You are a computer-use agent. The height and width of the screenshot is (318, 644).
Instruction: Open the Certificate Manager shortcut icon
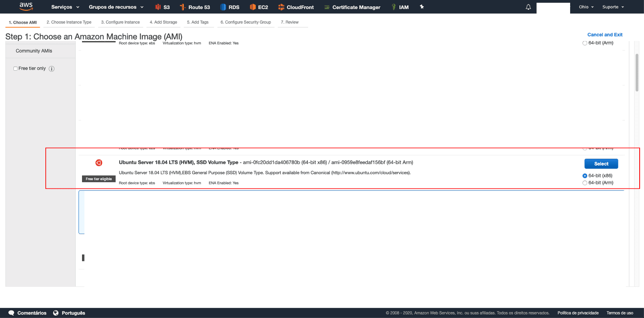pyautogui.click(x=327, y=7)
